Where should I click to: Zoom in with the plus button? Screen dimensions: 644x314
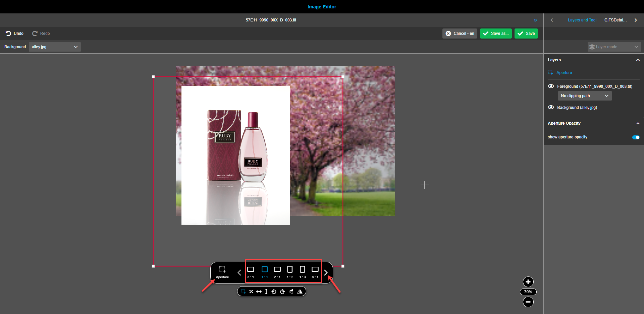528,282
